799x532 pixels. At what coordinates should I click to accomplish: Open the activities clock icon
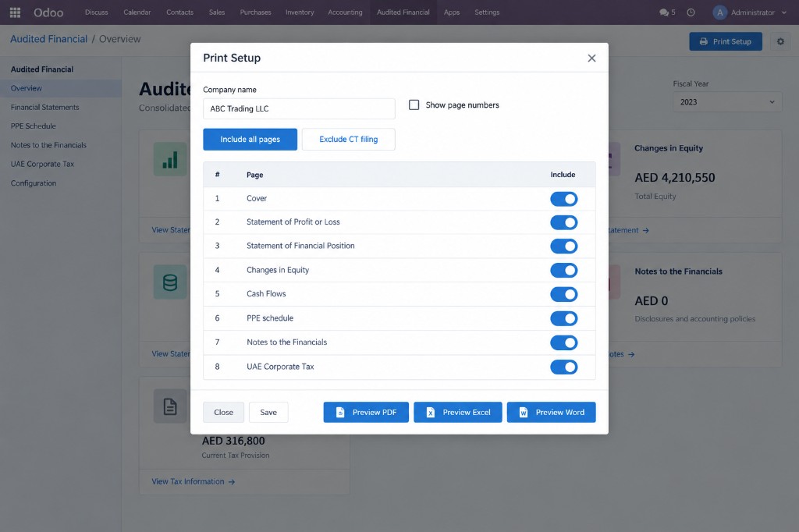[x=691, y=12]
